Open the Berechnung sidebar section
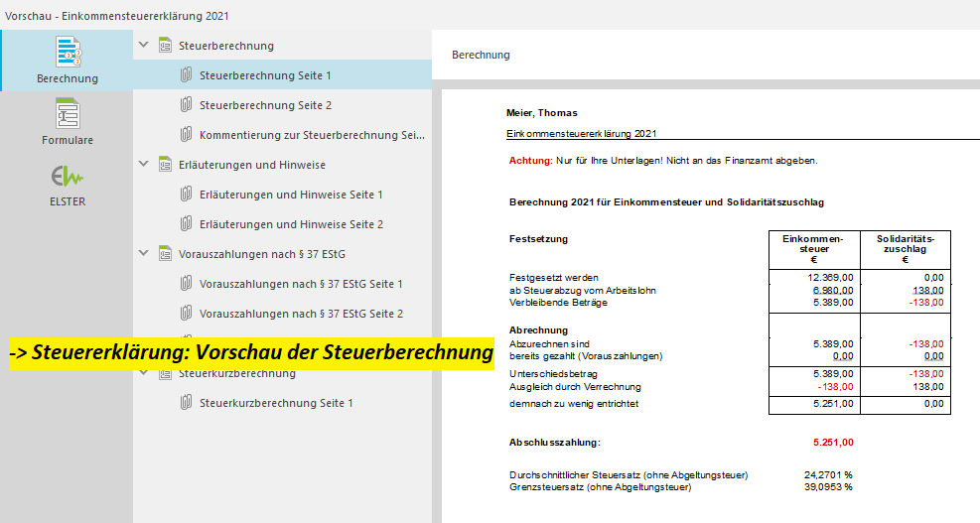The image size is (980, 523). [67, 60]
